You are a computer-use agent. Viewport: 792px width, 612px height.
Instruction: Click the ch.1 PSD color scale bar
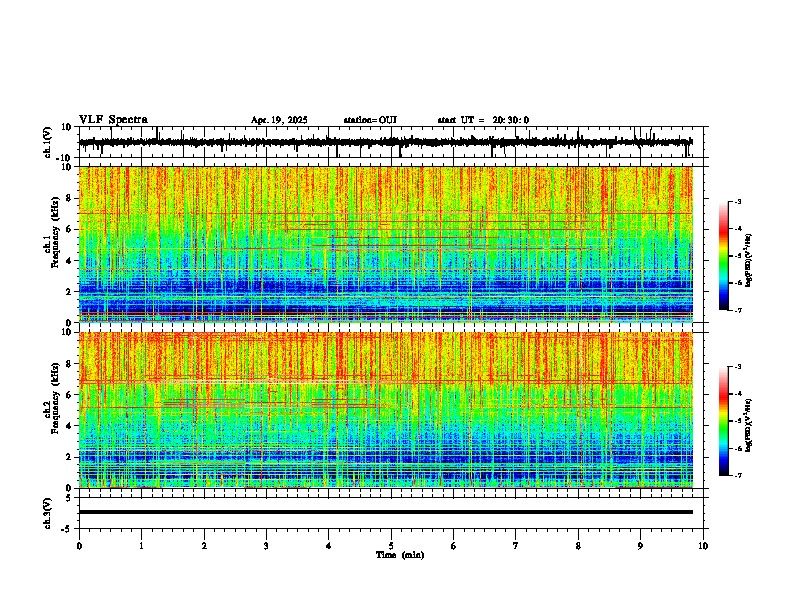click(723, 256)
